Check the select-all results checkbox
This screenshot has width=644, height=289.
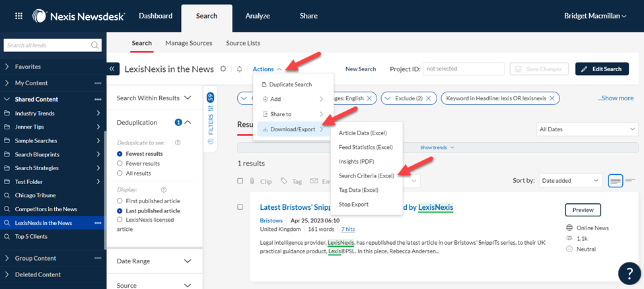240,181
